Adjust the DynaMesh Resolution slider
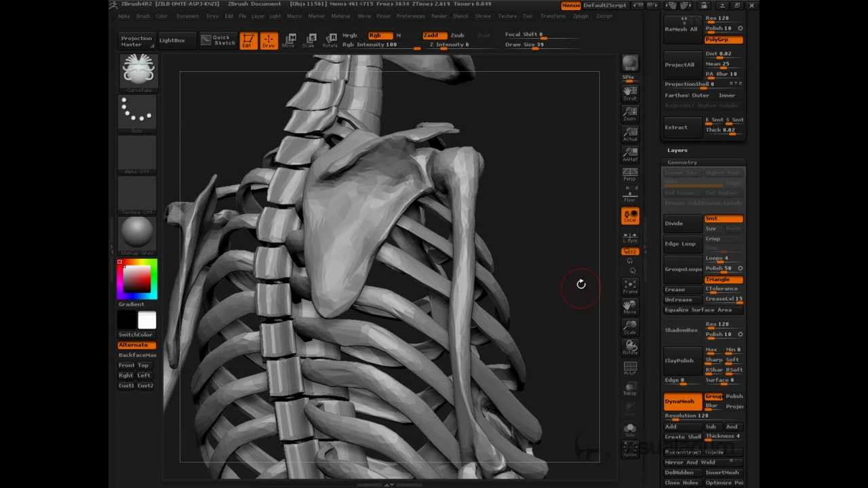 pos(704,416)
